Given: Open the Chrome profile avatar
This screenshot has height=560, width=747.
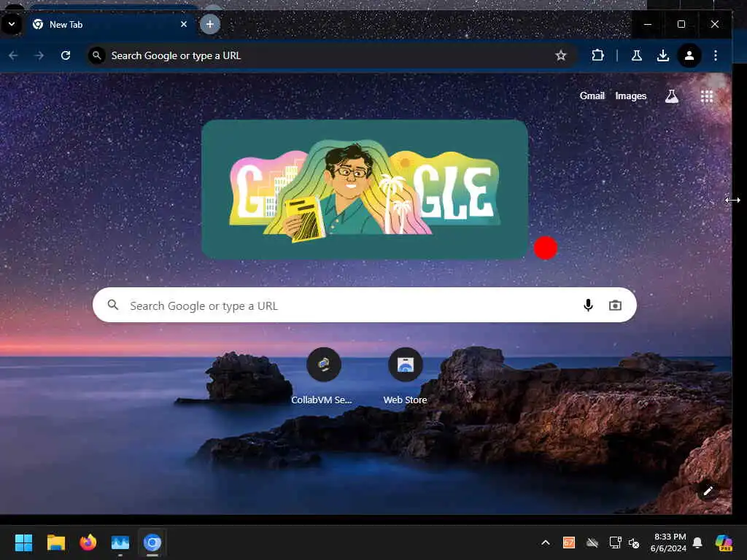Looking at the screenshot, I should tap(689, 55).
